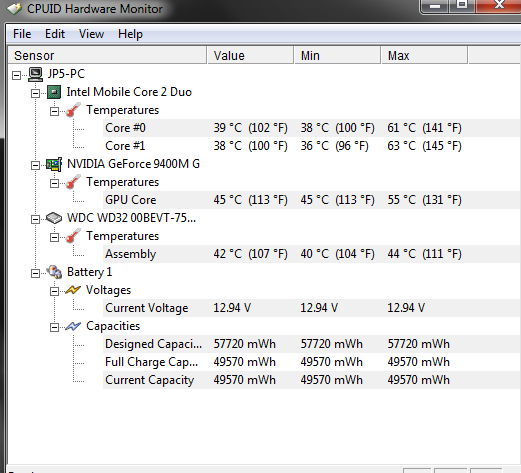Select the Voltages group label

(108, 290)
